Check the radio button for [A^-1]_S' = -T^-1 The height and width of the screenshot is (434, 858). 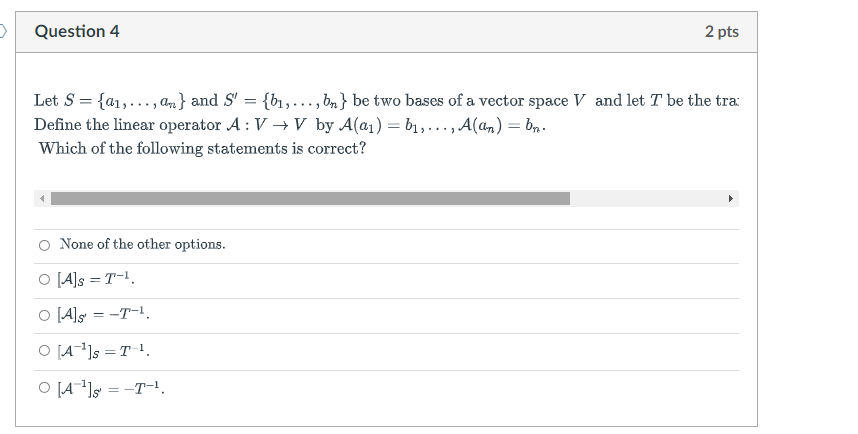[x=44, y=387]
